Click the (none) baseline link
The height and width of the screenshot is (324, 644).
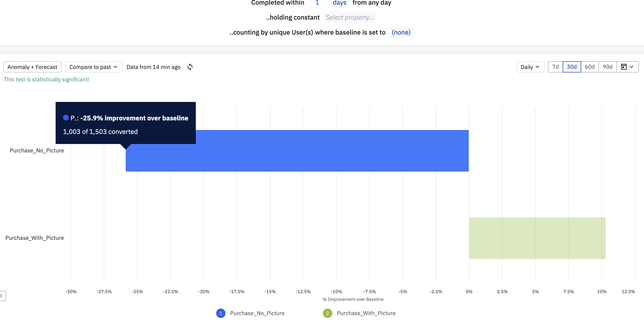click(x=401, y=32)
